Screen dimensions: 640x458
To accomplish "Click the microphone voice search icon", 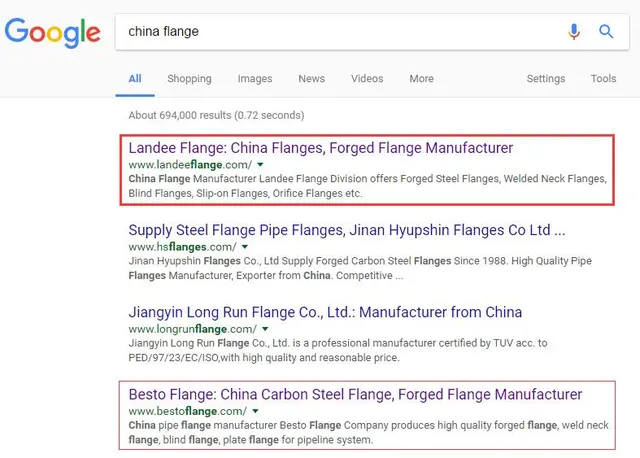I will click(x=574, y=32).
